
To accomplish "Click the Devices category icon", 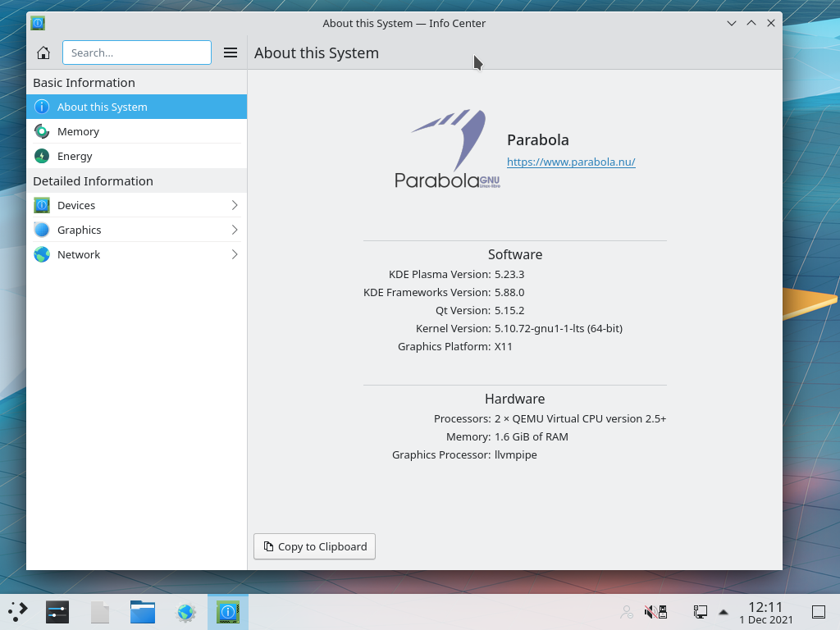I will point(42,205).
